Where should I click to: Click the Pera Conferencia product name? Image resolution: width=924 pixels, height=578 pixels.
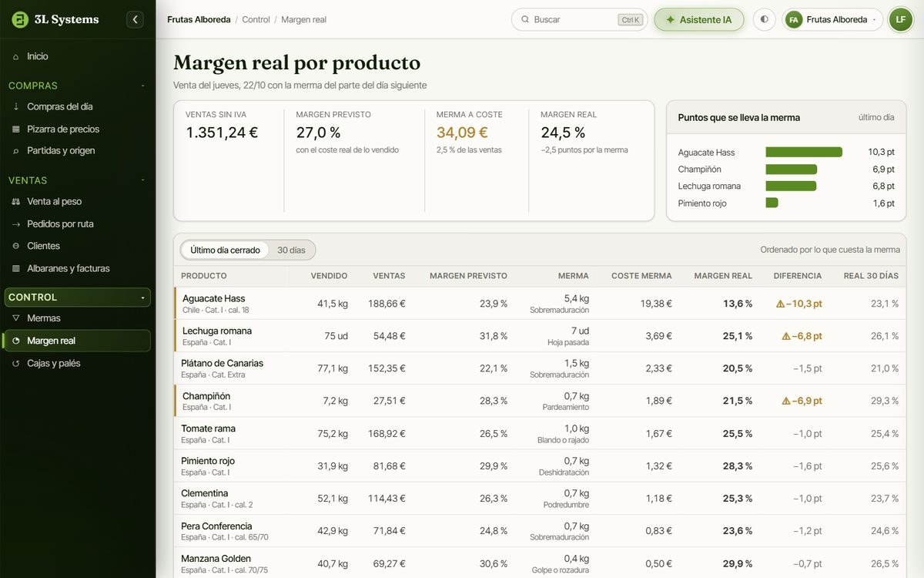(216, 526)
